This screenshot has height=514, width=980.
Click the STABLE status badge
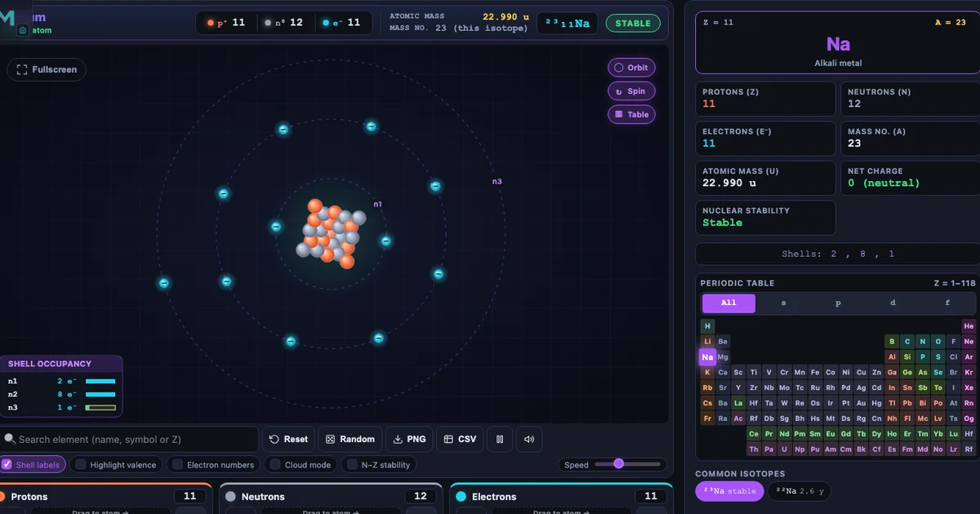(633, 23)
